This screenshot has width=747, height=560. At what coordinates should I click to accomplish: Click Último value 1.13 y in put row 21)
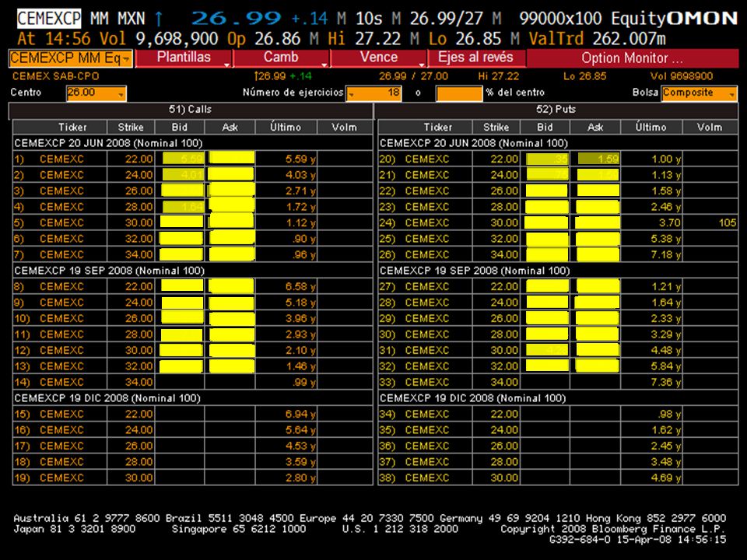tap(666, 175)
